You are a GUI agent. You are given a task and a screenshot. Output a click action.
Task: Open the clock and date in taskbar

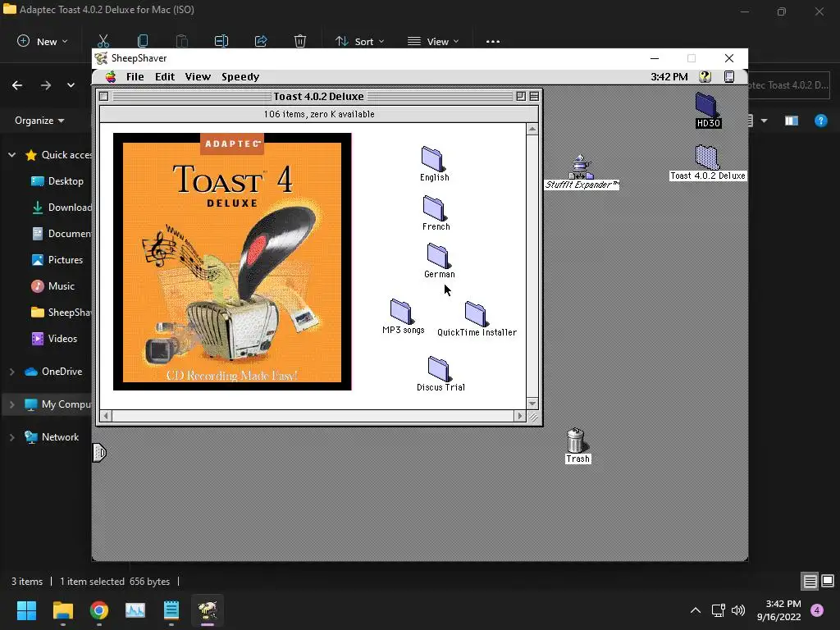click(x=779, y=610)
